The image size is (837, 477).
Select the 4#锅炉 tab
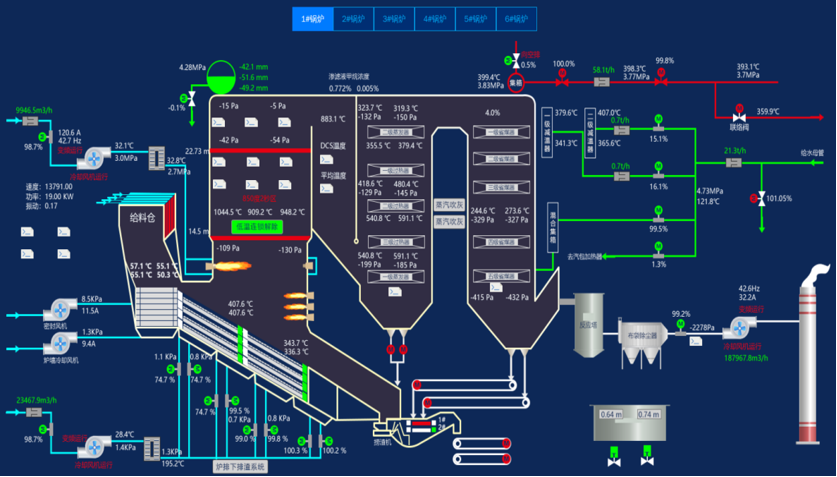point(435,19)
